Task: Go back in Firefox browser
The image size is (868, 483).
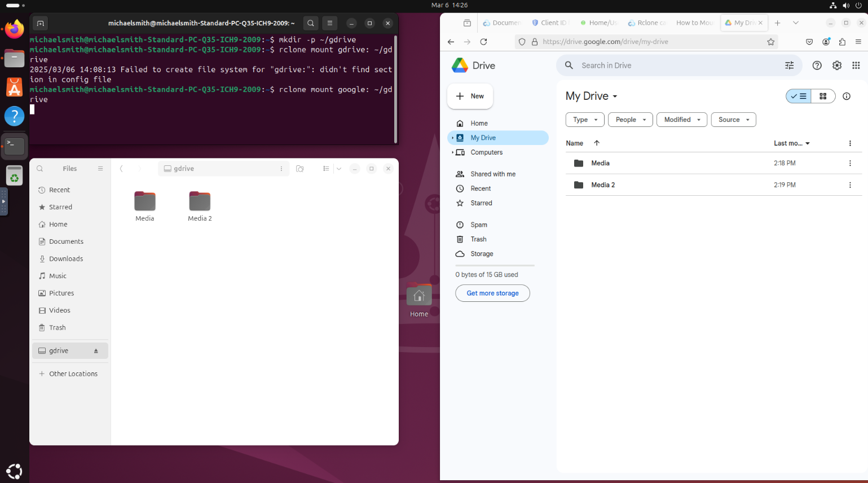Action: point(451,42)
